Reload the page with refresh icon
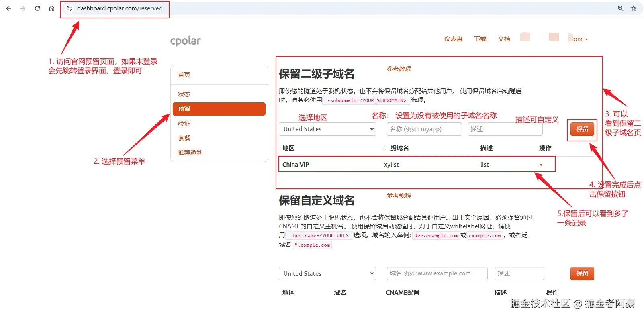This screenshot has height=318, width=644. click(37, 8)
